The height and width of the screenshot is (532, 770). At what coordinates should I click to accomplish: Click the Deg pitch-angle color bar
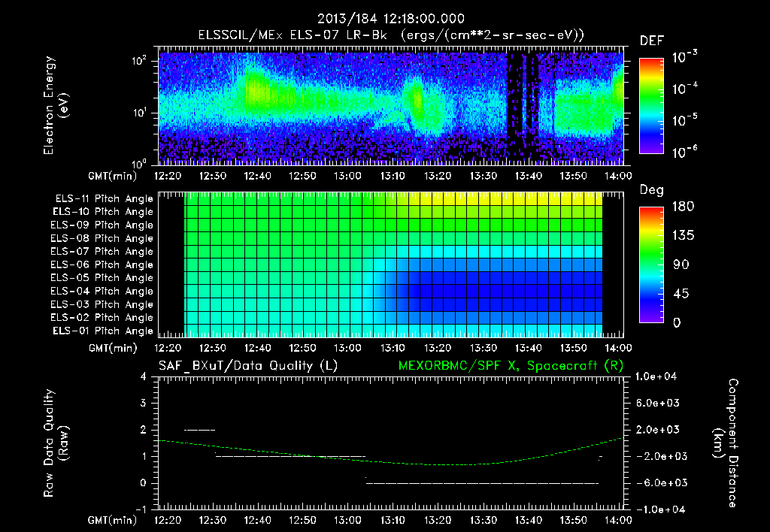click(651, 265)
